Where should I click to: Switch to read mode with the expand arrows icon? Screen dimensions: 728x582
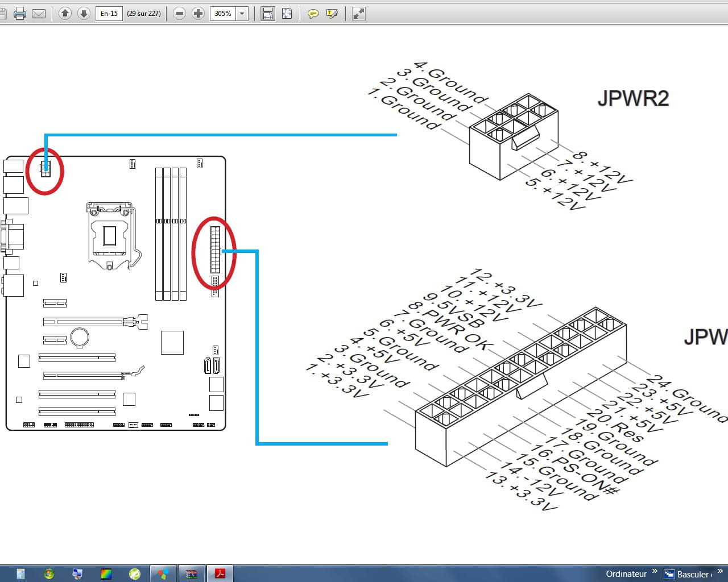click(x=358, y=14)
